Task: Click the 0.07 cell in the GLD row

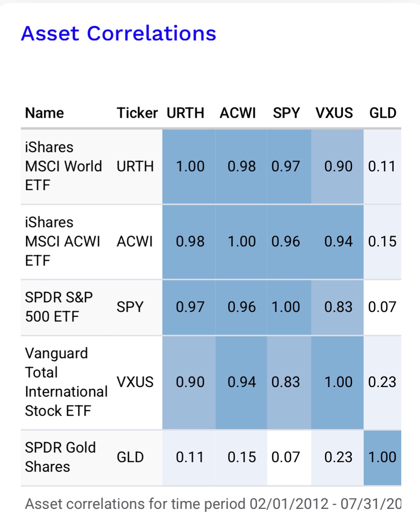Action: 286,457
